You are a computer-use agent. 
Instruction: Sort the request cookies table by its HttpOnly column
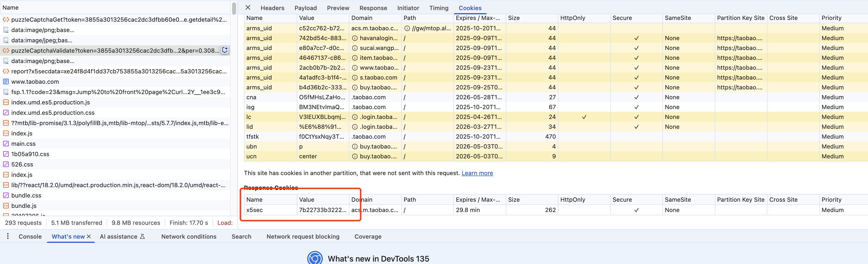[x=584, y=18]
